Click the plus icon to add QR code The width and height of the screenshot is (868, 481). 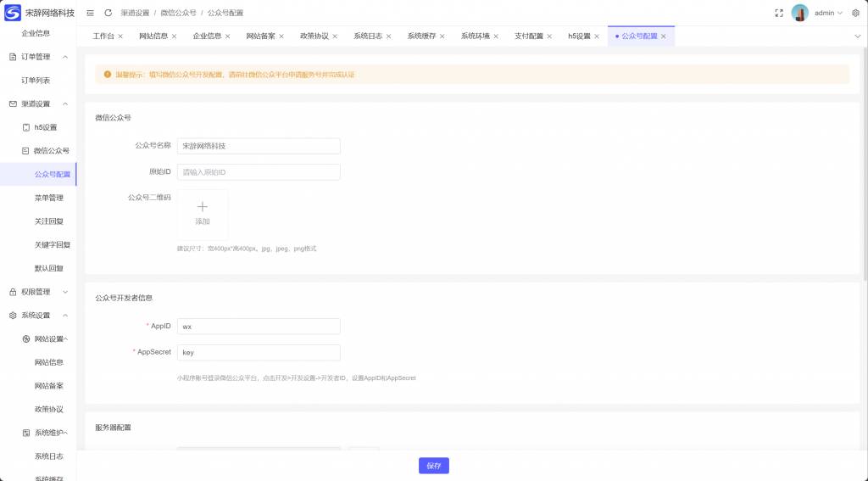point(203,206)
